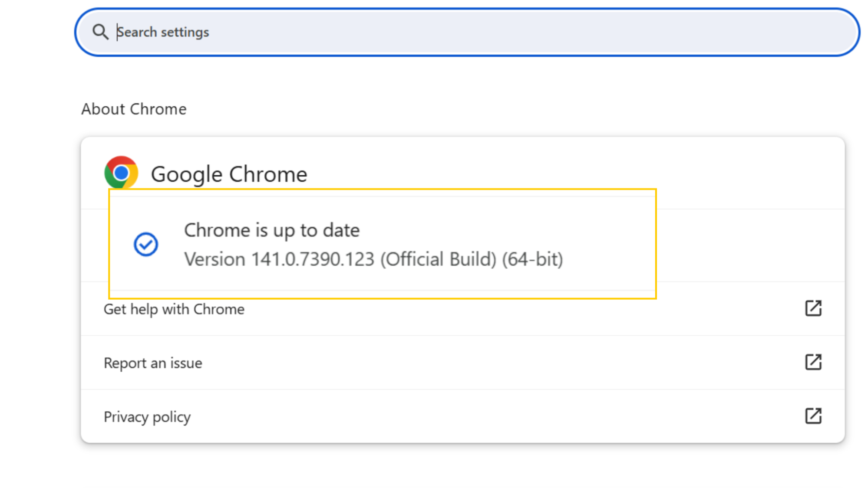868x488 pixels.
Task: Click inside the Search settings field
Action: click(304, 32)
